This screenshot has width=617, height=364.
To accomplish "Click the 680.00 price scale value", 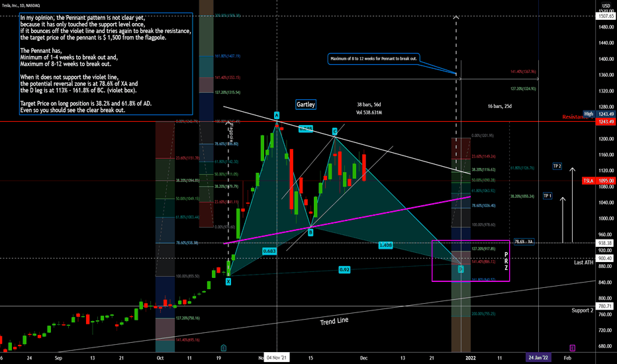I will (605, 346).
